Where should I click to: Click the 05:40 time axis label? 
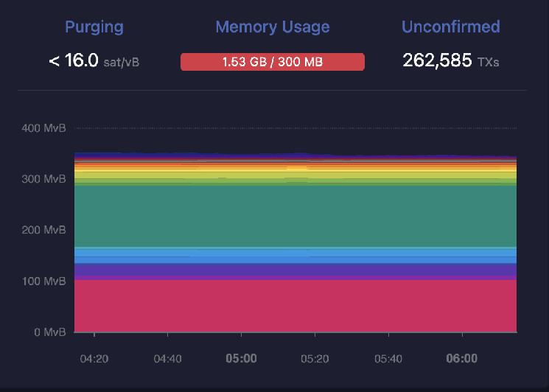click(388, 359)
